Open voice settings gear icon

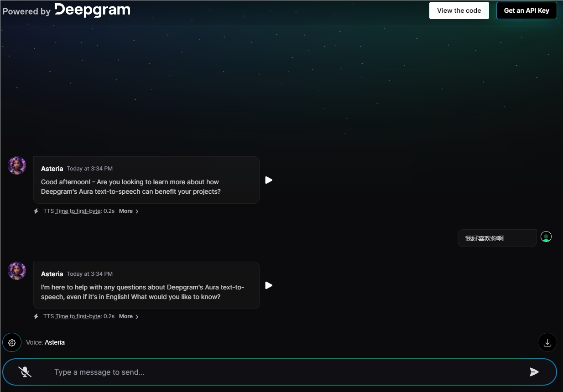coord(12,343)
